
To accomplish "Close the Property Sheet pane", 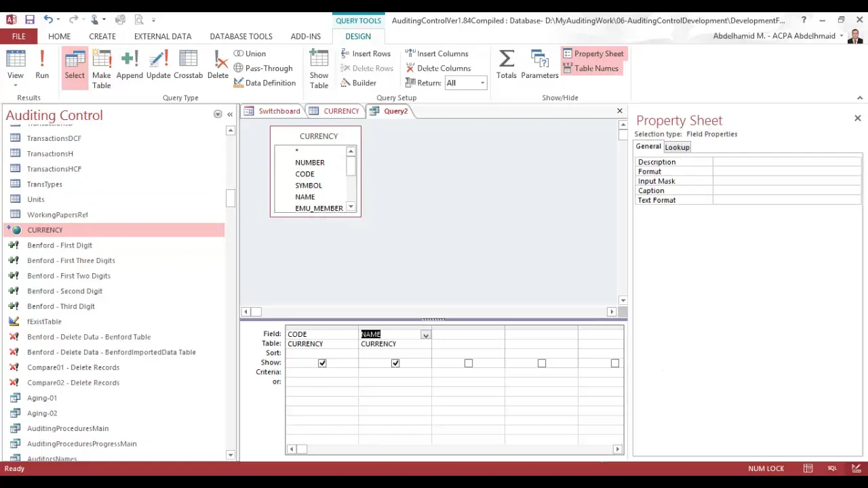I will 857,119.
